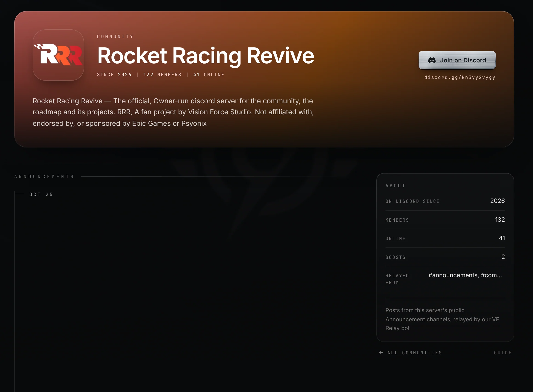533x392 pixels.
Task: Click the COMMUNITY label above the title
Action: [x=115, y=36]
